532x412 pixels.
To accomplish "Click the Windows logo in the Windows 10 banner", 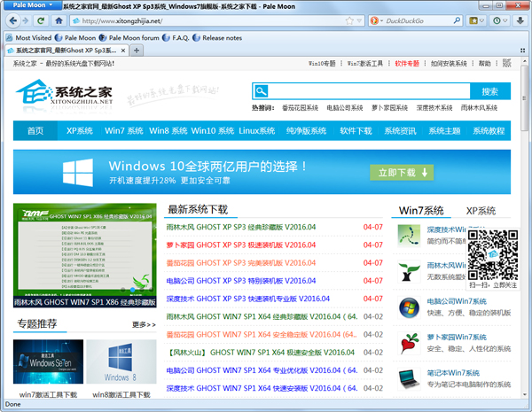I will (x=78, y=172).
